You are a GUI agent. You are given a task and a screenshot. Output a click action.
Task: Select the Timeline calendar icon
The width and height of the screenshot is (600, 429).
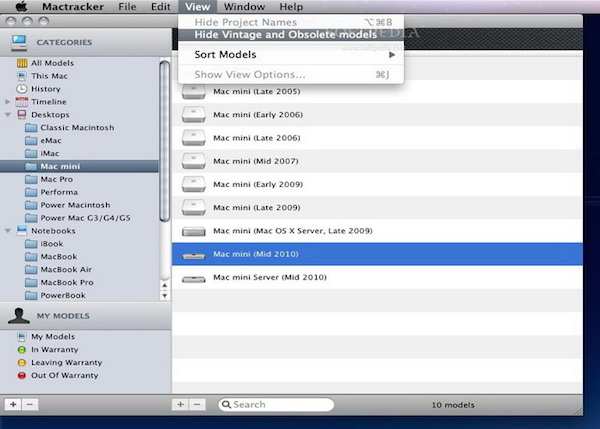point(22,102)
